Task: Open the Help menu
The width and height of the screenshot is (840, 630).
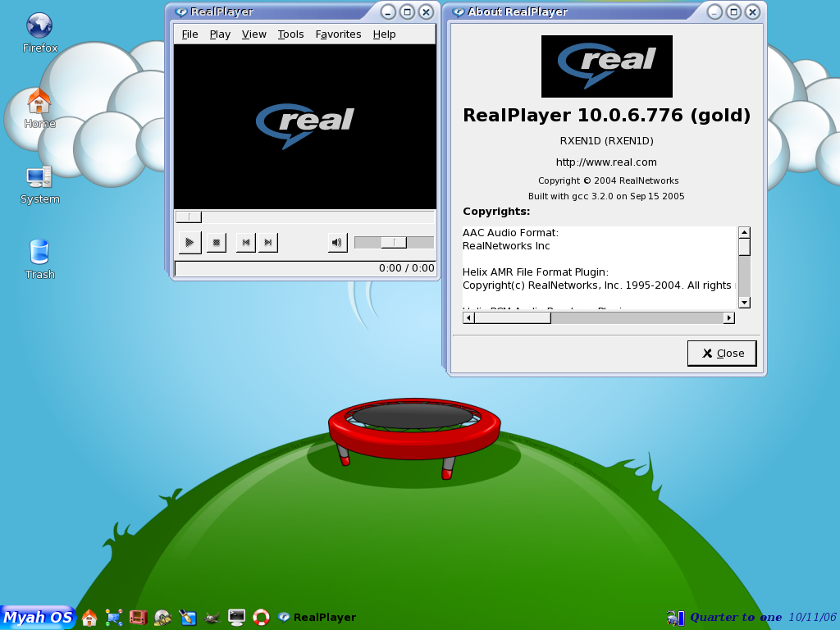Action: (384, 34)
